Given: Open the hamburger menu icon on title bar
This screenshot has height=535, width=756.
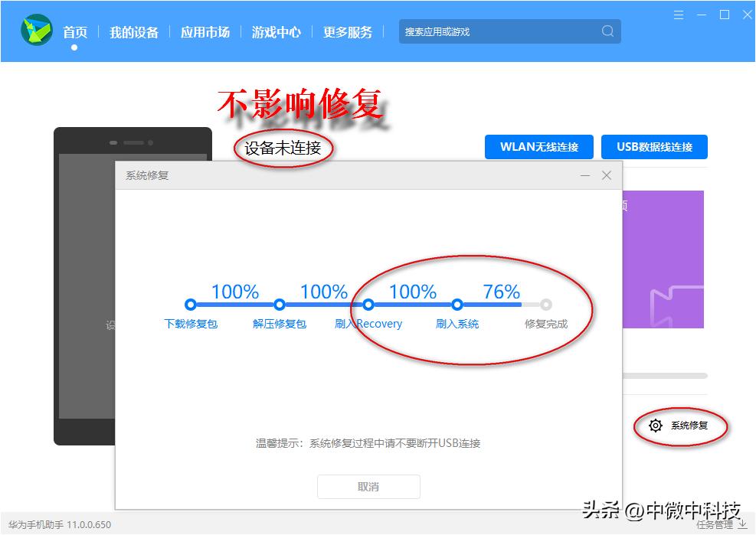Looking at the screenshot, I should pyautogui.click(x=679, y=14).
